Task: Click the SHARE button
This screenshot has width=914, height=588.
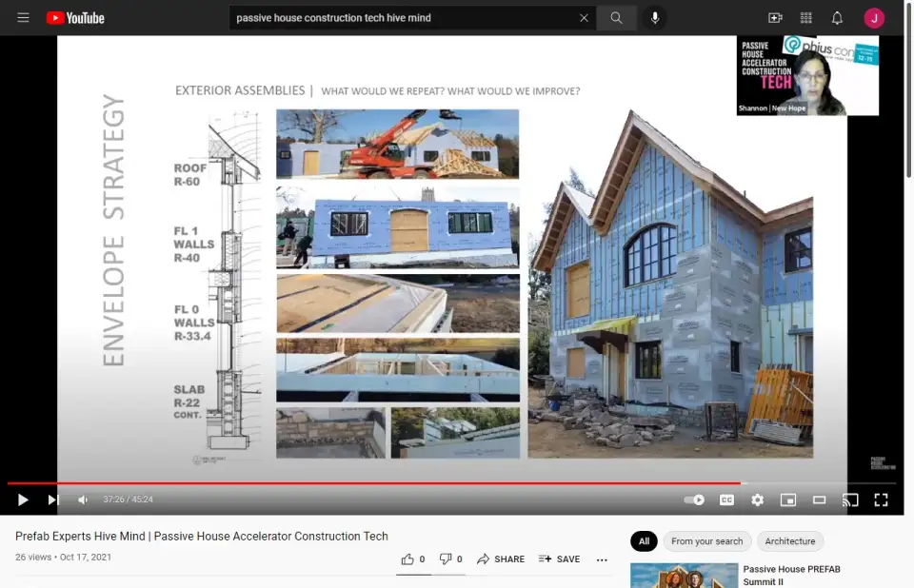Action: pyautogui.click(x=501, y=559)
